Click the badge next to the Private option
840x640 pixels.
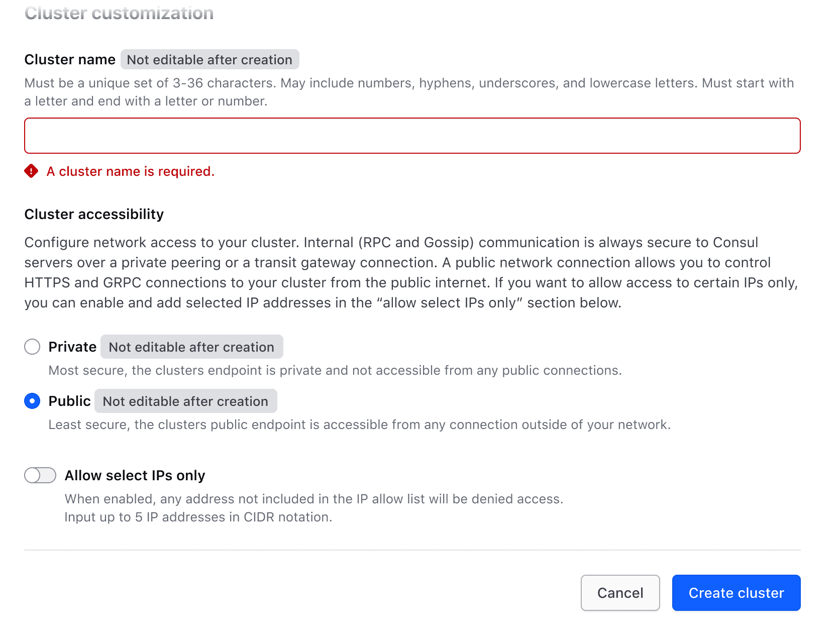coord(191,347)
